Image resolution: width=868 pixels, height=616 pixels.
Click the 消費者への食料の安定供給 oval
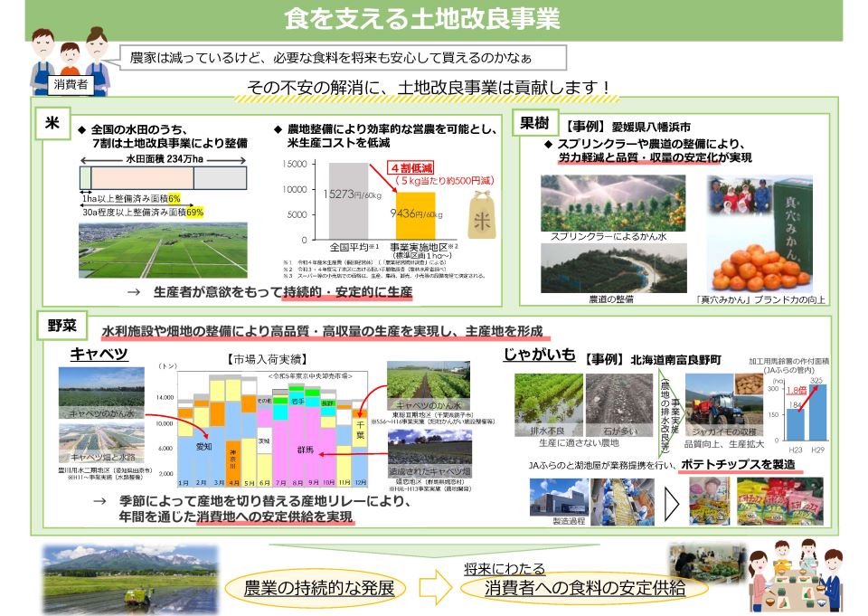coord(571,589)
